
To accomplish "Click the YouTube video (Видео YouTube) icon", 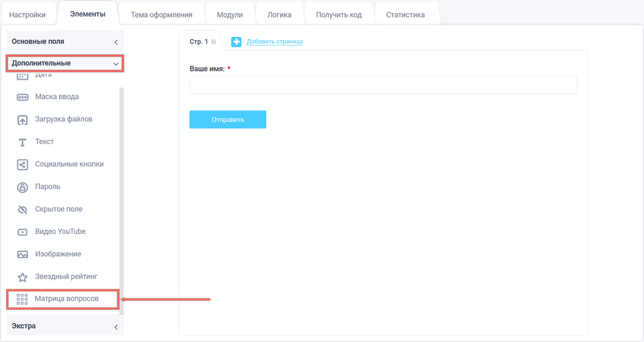I will click(x=22, y=232).
